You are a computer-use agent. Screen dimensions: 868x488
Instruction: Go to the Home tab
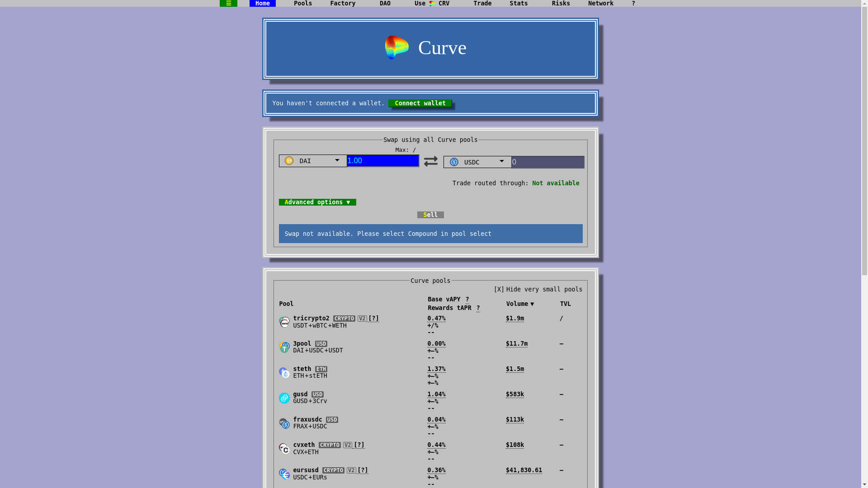(x=263, y=3)
